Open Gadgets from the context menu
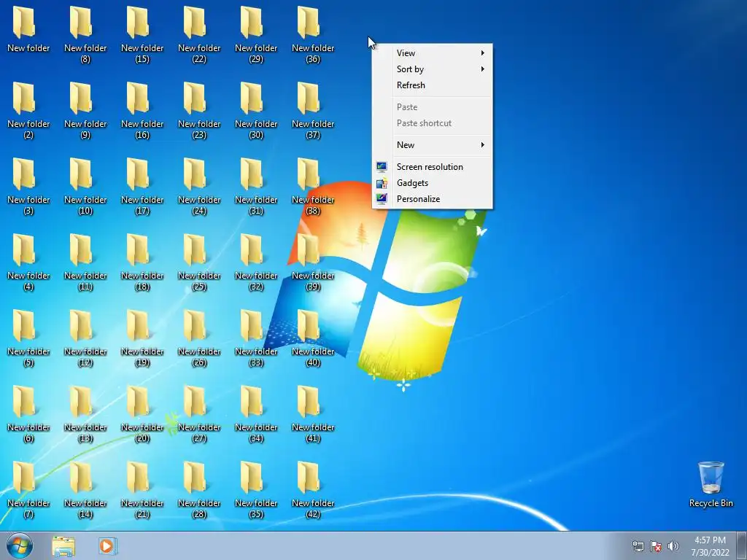The image size is (747, 560). coord(432,183)
